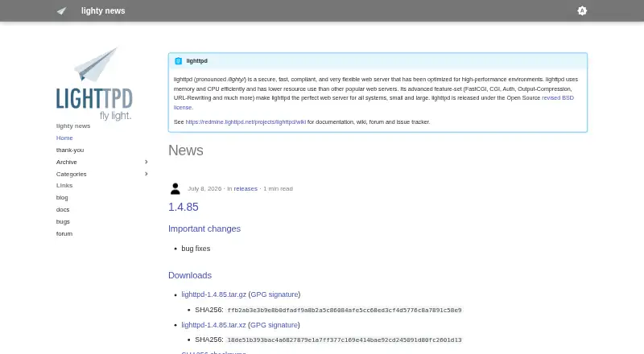Image resolution: width=644 pixels, height=354 pixels.
Task: Open the releases category link
Action: click(x=246, y=188)
